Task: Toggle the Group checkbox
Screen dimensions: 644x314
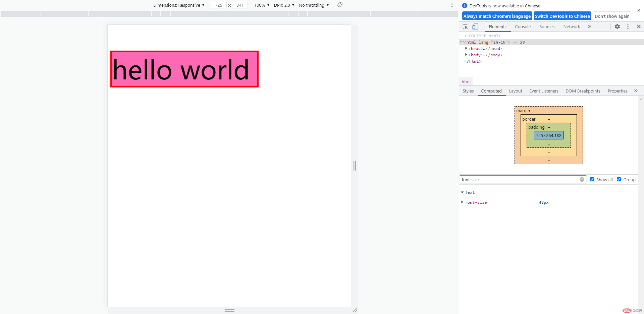Action: pyautogui.click(x=619, y=179)
